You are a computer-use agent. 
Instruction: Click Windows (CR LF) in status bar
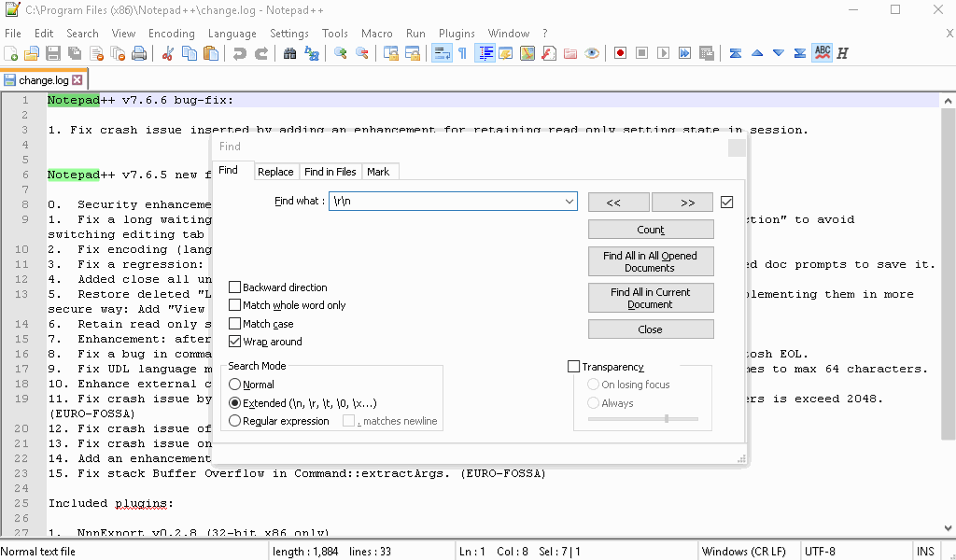(745, 551)
